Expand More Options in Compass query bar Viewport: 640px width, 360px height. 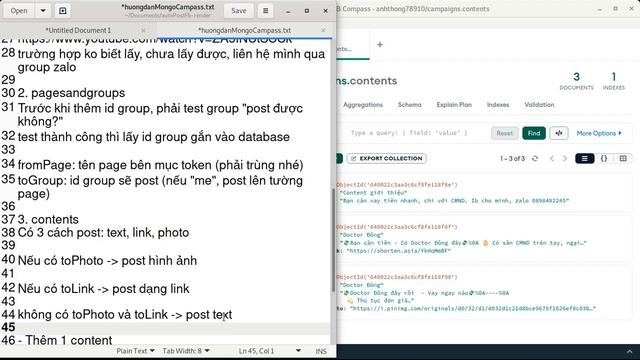[599, 133]
